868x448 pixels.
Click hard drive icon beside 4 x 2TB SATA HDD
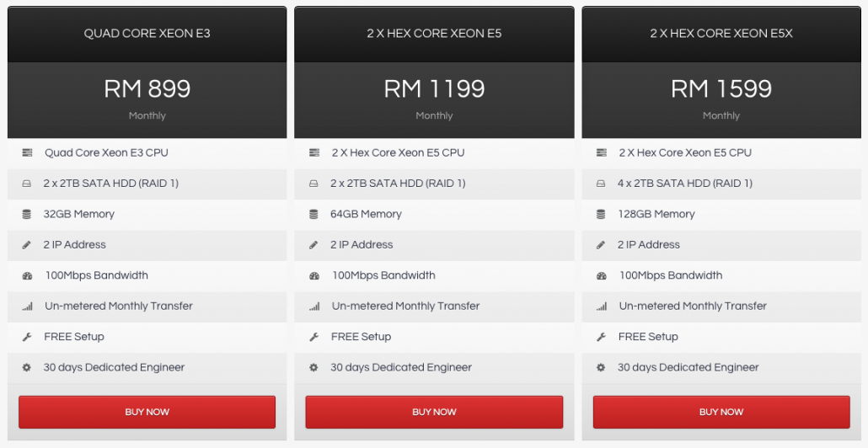pyautogui.click(x=602, y=184)
